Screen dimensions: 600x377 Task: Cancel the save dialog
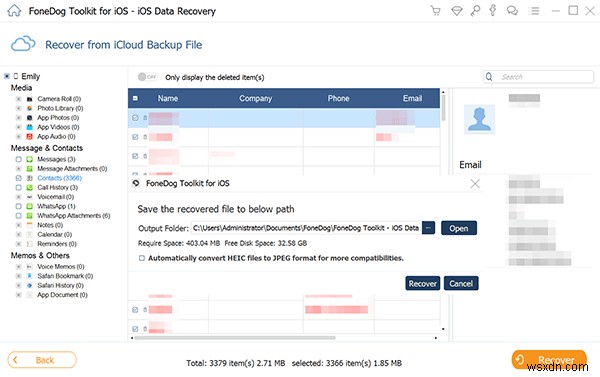click(461, 284)
